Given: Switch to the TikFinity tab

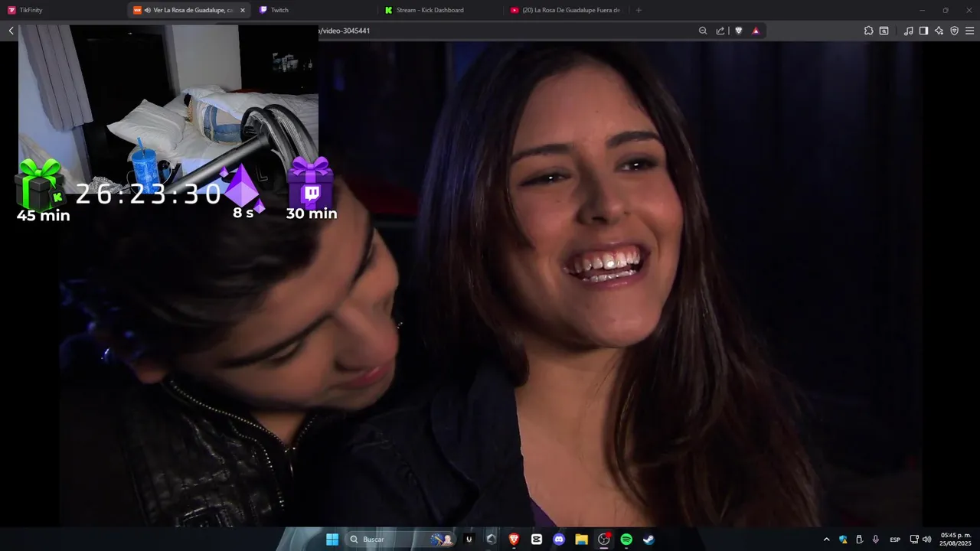Looking at the screenshot, I should tap(63, 10).
